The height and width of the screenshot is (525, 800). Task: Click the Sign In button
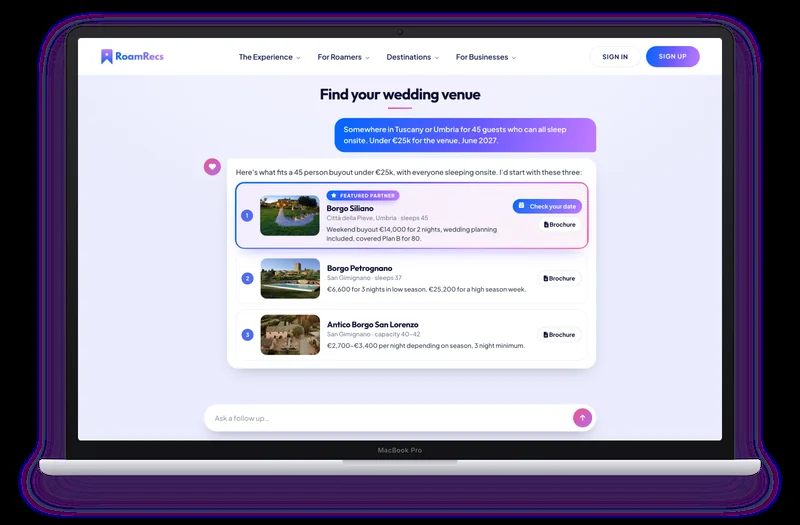pyautogui.click(x=615, y=57)
